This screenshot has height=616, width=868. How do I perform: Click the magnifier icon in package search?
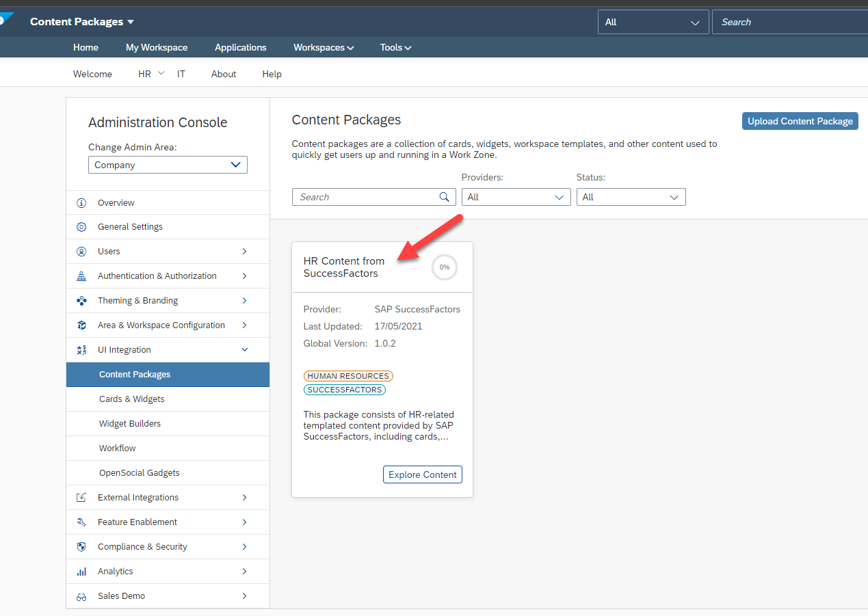[444, 197]
